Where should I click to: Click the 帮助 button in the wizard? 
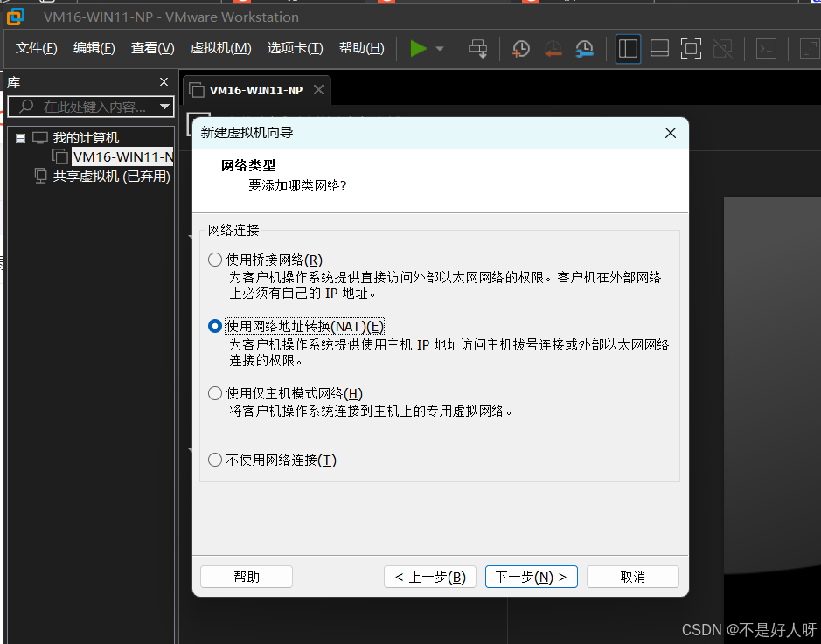(x=246, y=577)
